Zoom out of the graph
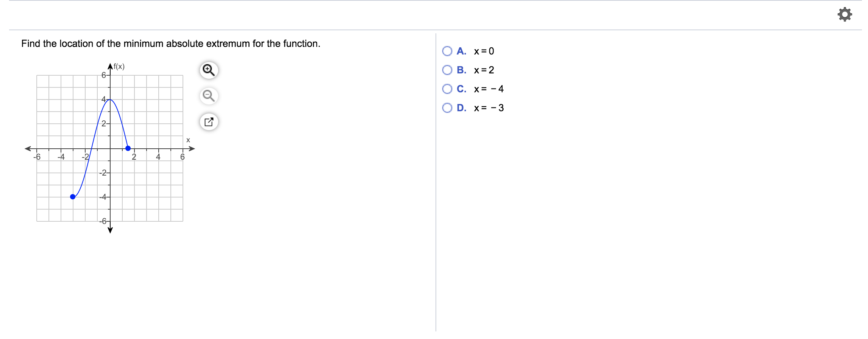This screenshot has width=868, height=339. 209,96
